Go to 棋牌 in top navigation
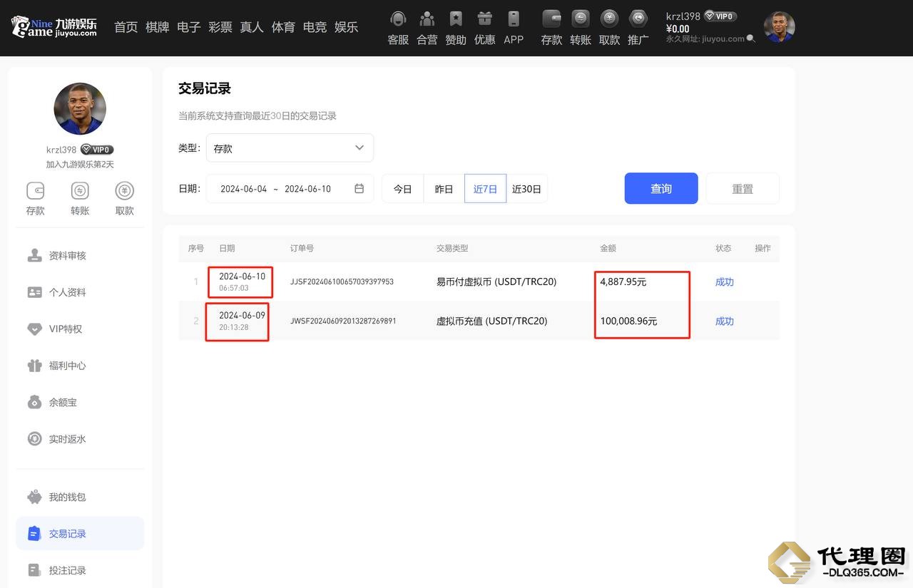The height and width of the screenshot is (588, 913). 158,27
